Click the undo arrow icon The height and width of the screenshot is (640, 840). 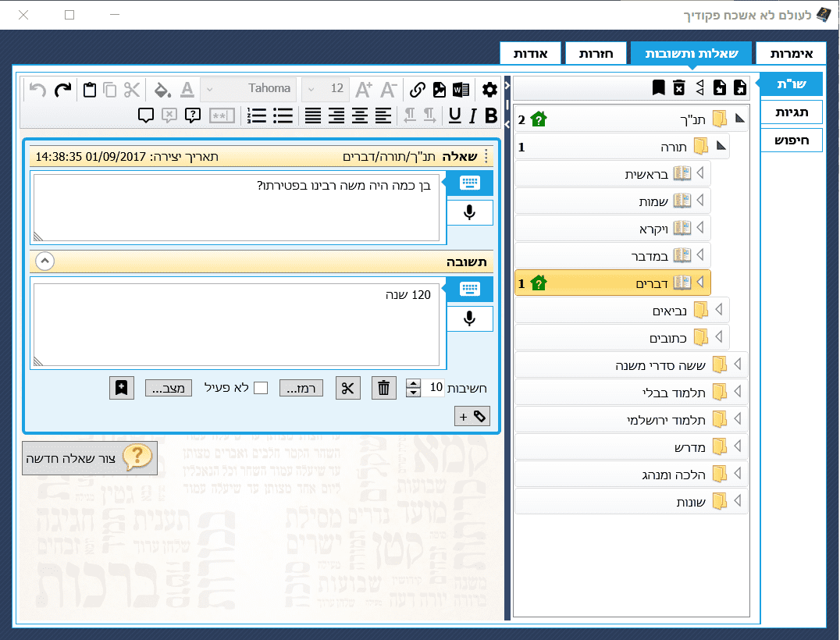37,90
